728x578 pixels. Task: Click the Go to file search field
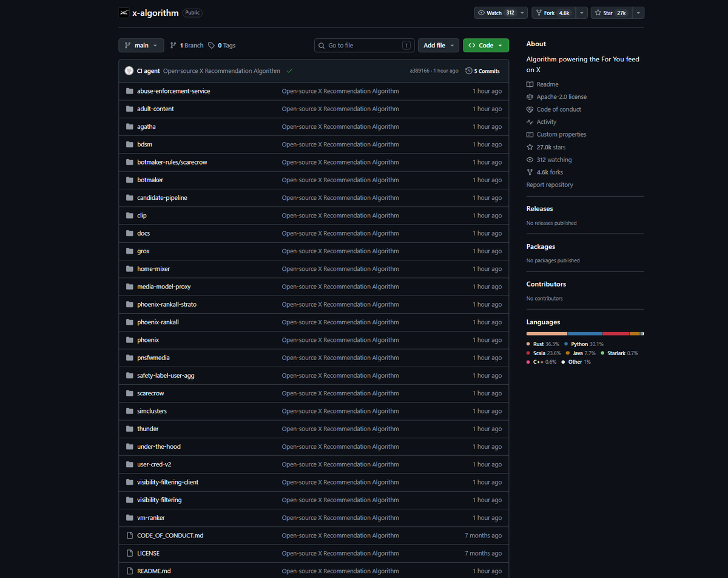365,46
